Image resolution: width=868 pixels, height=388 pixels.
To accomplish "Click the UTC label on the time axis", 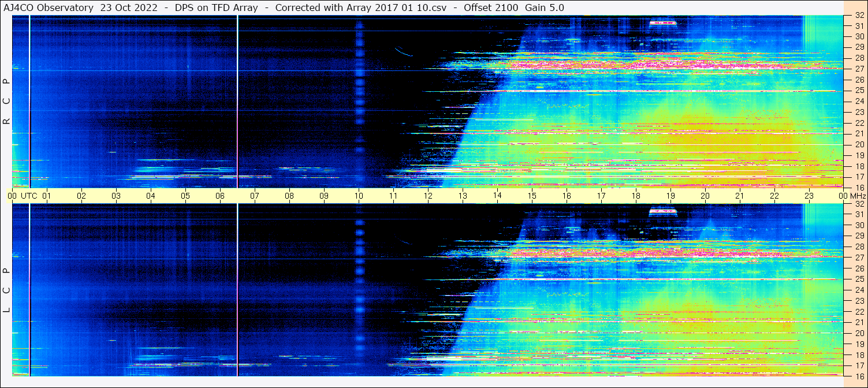I will pyautogui.click(x=29, y=196).
